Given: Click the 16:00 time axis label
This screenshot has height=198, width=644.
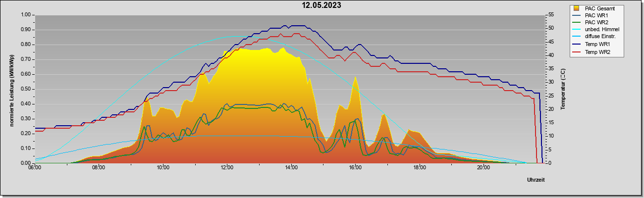Looking at the screenshot, I should (356, 168).
